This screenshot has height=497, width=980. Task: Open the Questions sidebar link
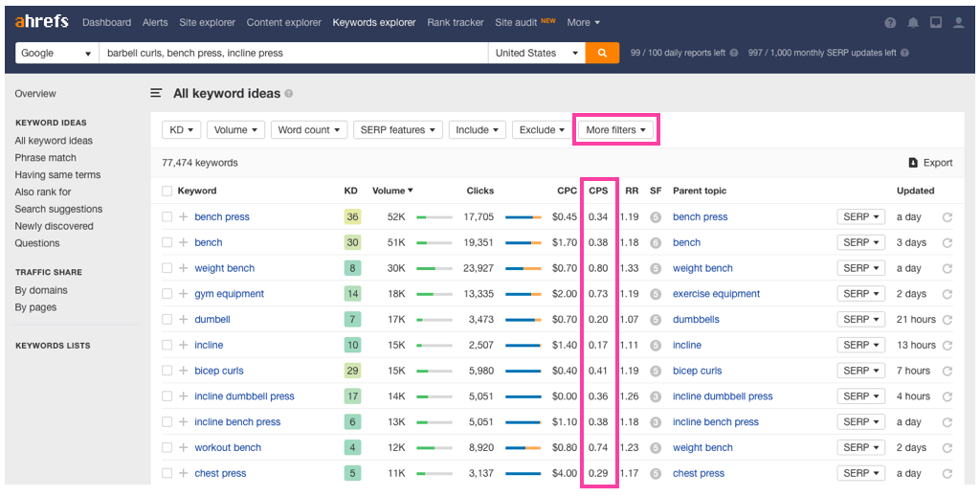coord(37,243)
